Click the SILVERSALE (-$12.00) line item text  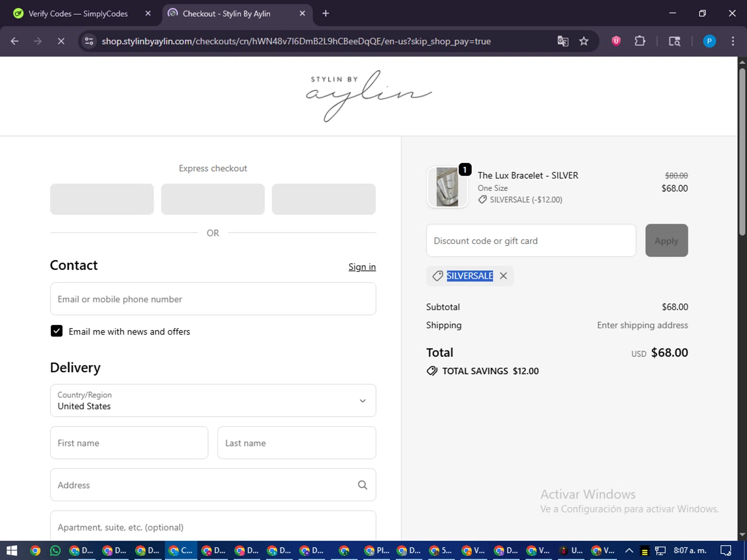(526, 200)
